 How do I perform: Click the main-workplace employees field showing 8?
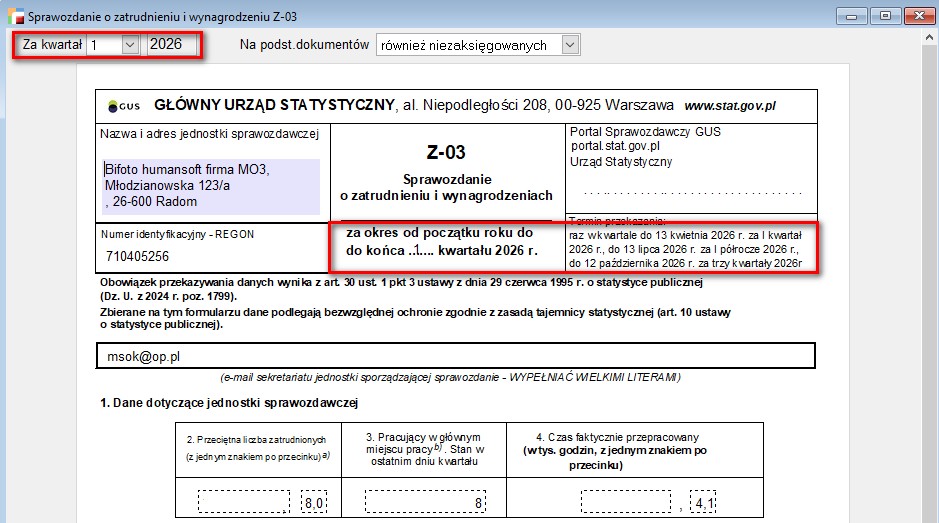coord(425,501)
